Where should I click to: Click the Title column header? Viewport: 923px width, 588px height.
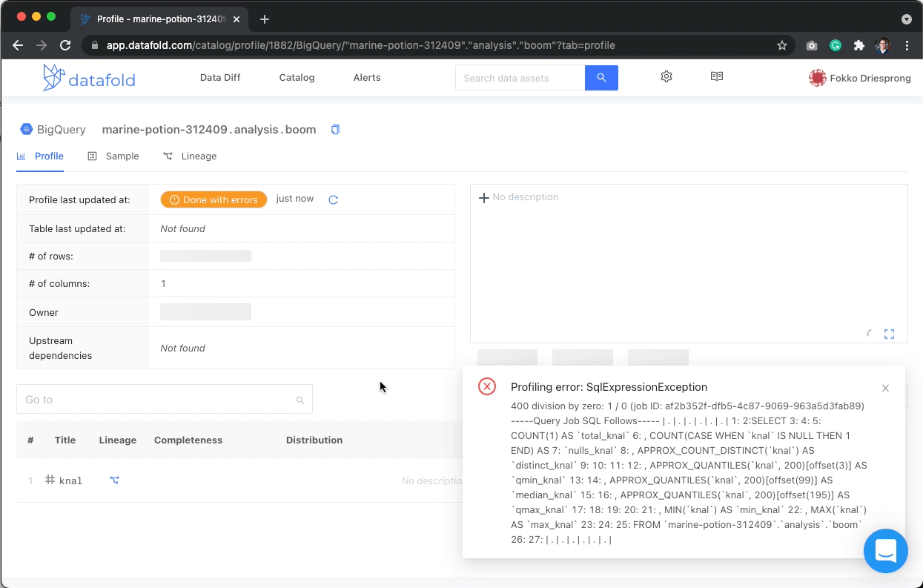point(65,440)
